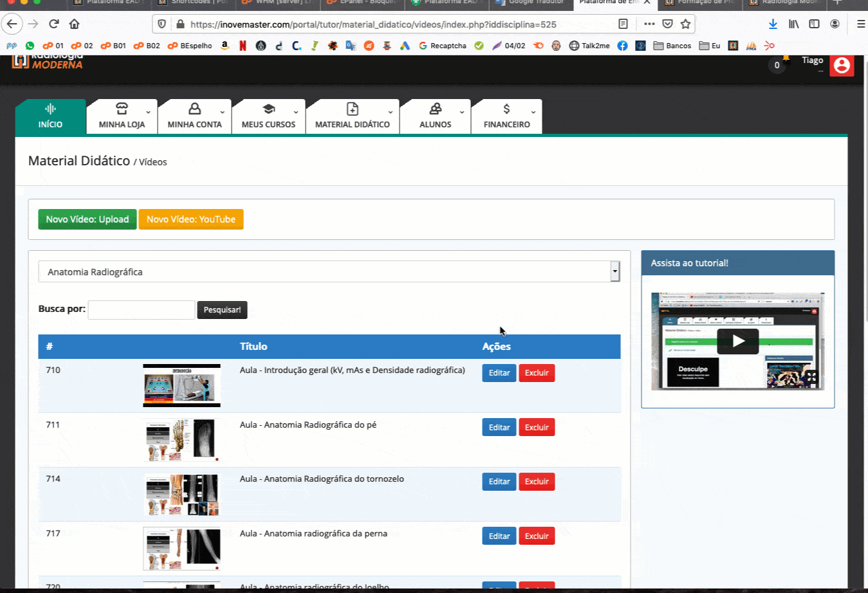Click the Facebook bookmark icon

(622, 46)
